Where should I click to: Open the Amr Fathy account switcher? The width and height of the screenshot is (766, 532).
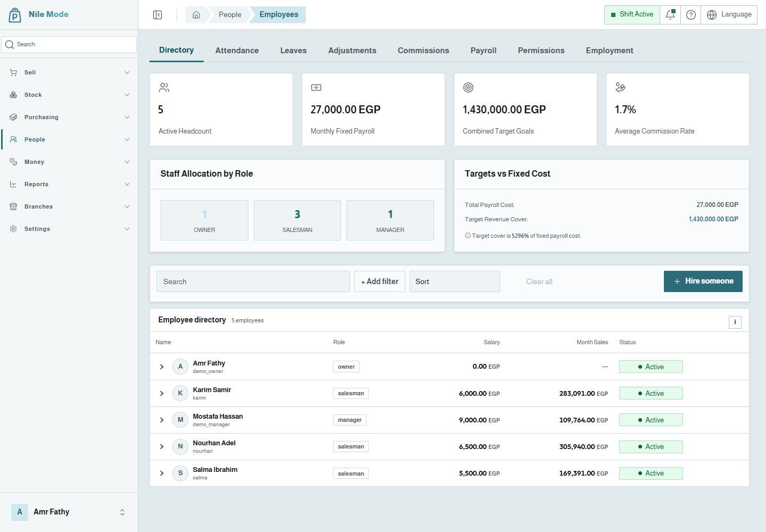tap(69, 512)
